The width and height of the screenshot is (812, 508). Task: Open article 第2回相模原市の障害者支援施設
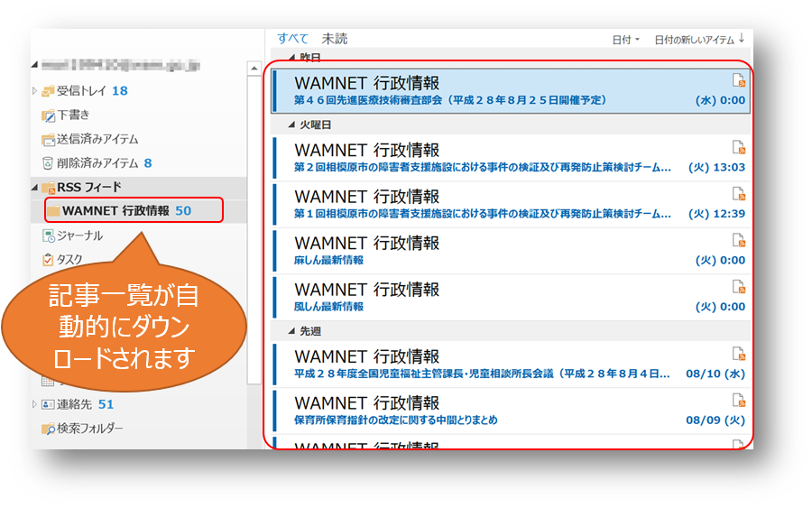(x=511, y=158)
